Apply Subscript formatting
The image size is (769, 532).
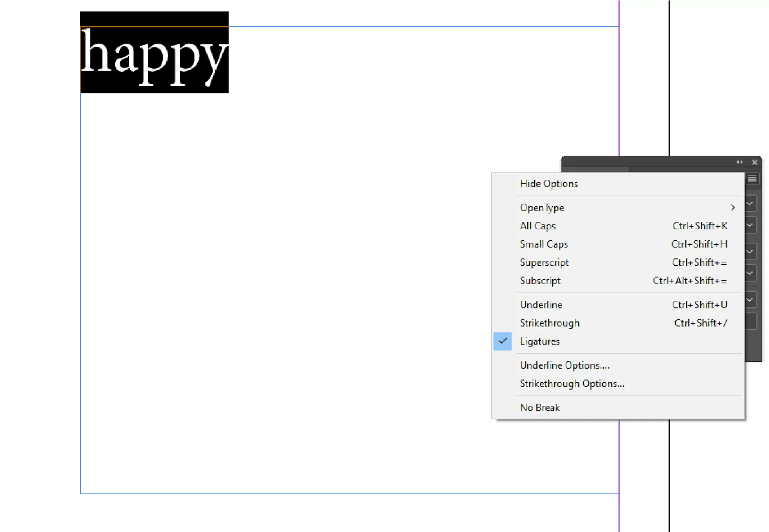coord(540,281)
